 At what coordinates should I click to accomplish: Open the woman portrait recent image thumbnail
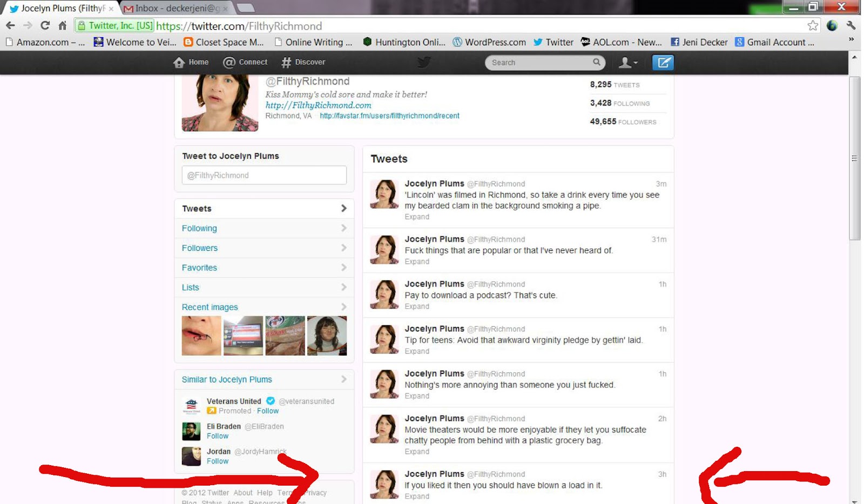pos(327,336)
